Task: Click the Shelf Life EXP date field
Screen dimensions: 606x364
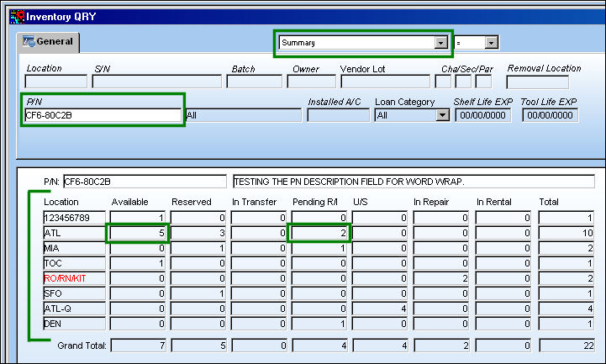Action: click(x=483, y=115)
